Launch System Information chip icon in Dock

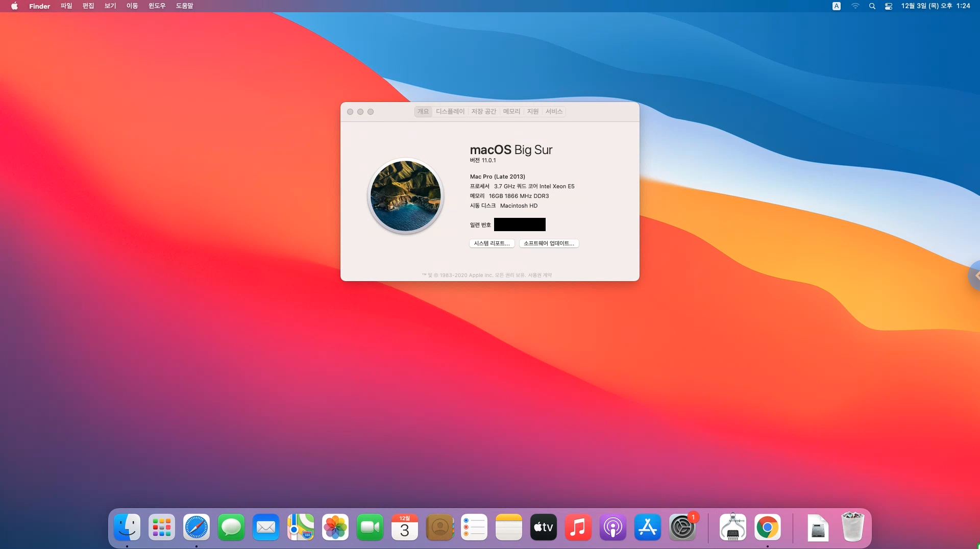733,527
